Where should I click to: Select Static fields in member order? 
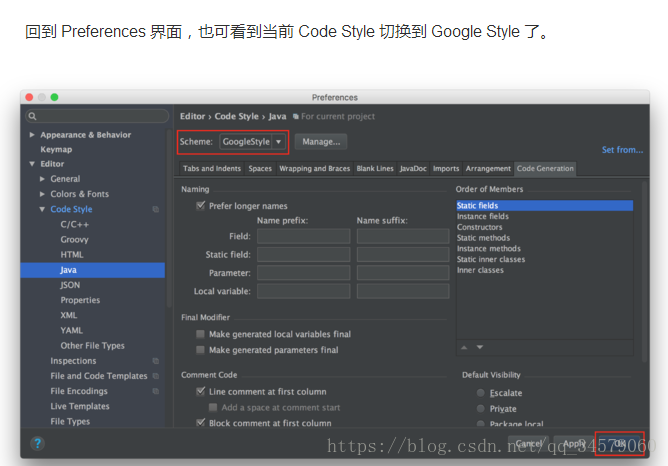(544, 205)
